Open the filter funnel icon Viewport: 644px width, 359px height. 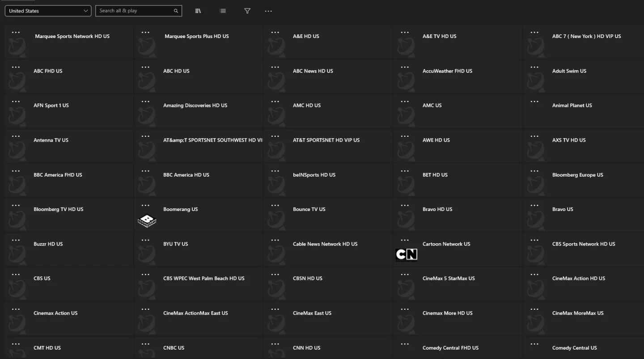tap(247, 11)
